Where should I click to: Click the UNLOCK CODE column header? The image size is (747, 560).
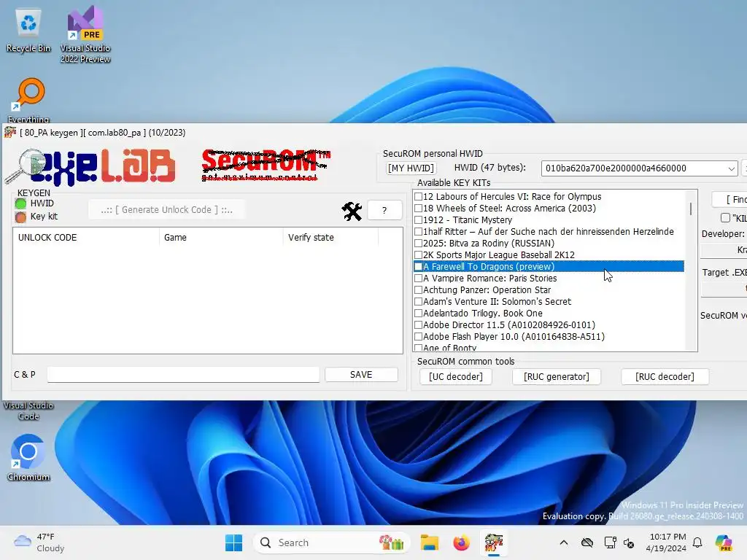click(x=86, y=237)
